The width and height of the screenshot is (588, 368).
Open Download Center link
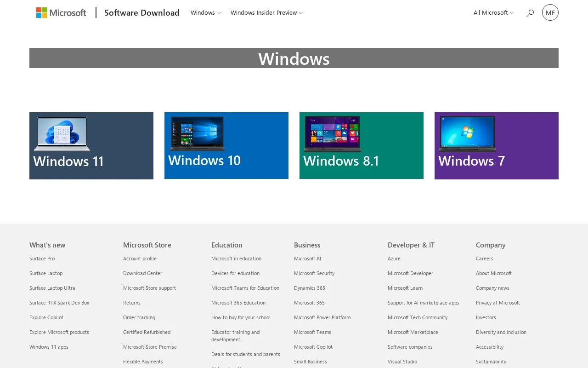point(142,273)
